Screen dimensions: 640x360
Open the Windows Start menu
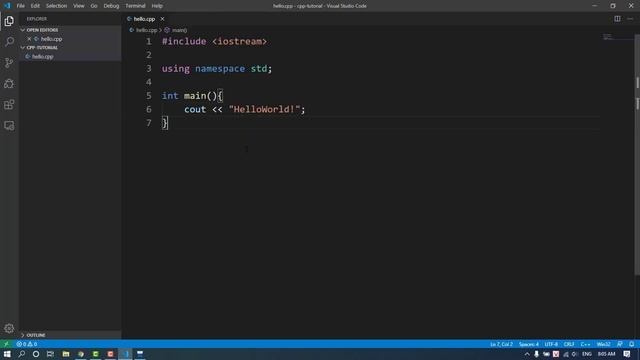coord(7,354)
